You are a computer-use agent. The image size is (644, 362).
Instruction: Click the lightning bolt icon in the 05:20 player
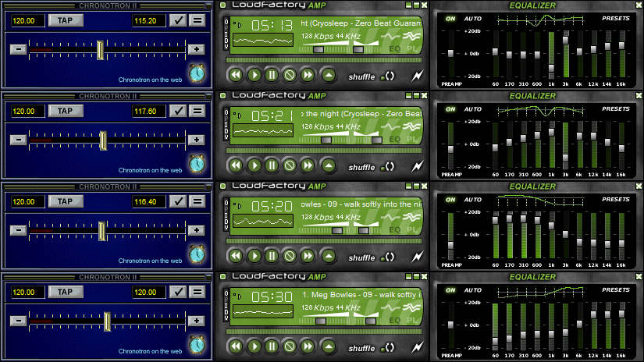[x=418, y=256]
